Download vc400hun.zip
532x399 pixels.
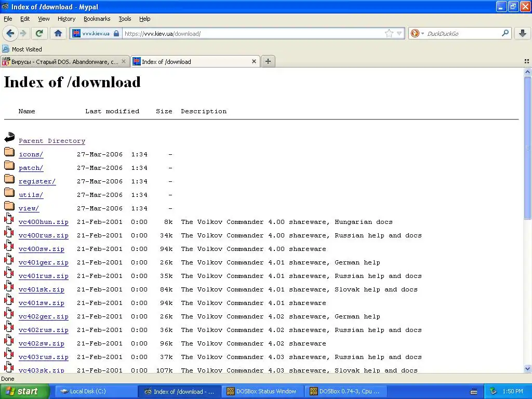(x=44, y=222)
